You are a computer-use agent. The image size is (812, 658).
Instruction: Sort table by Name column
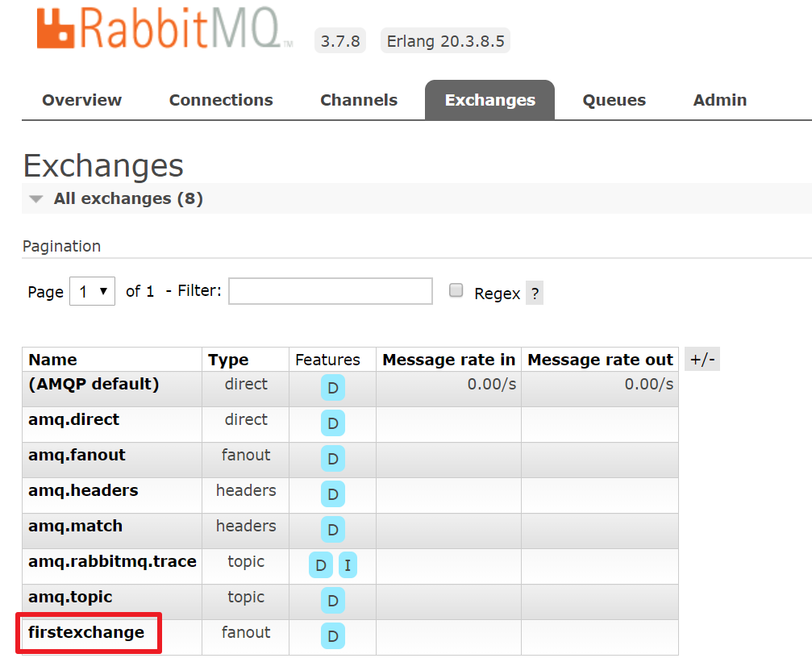coord(53,360)
